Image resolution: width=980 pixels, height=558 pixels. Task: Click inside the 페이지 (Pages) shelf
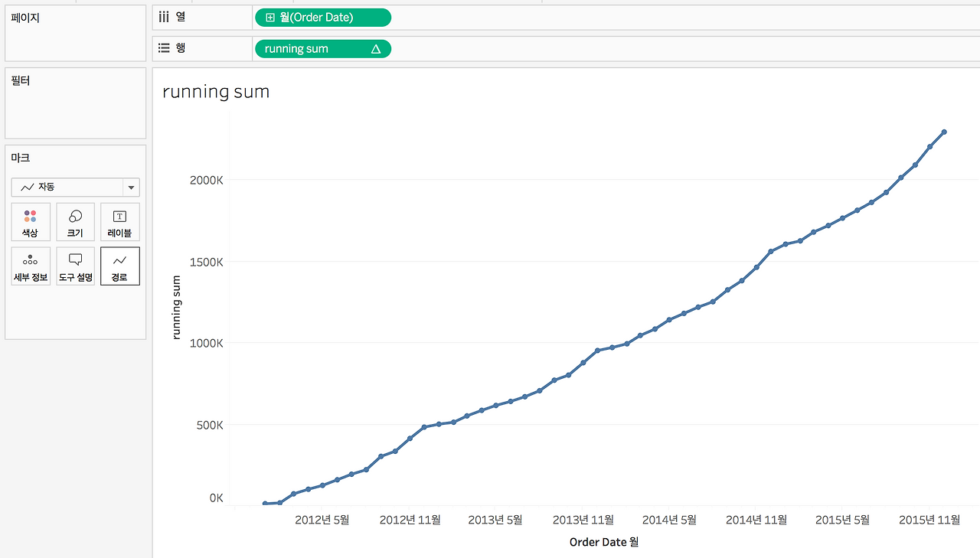pyautogui.click(x=75, y=33)
